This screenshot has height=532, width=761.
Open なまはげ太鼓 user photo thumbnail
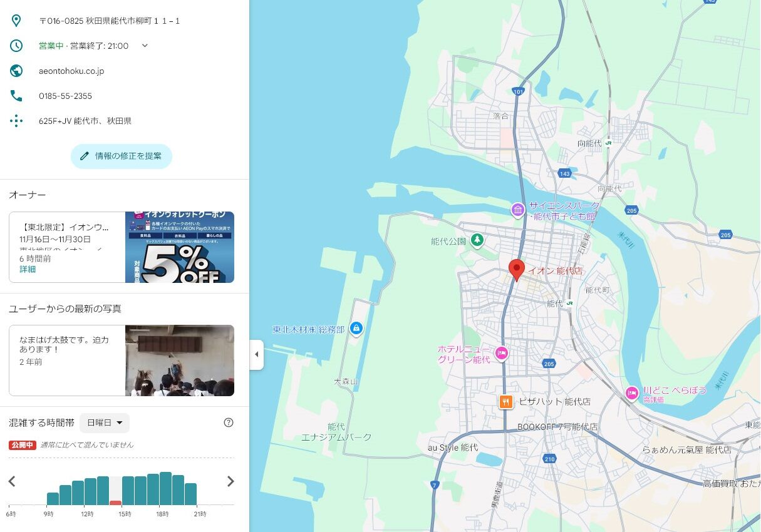[x=180, y=361]
